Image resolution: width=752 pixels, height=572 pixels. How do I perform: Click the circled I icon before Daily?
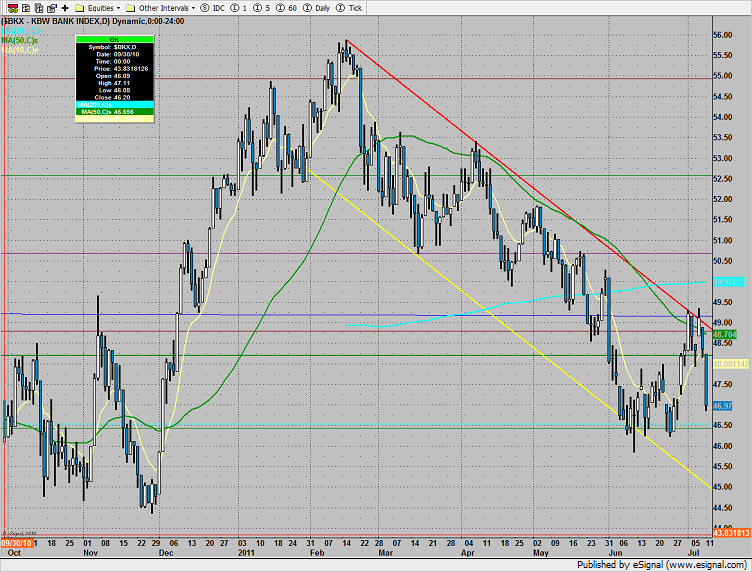point(307,8)
